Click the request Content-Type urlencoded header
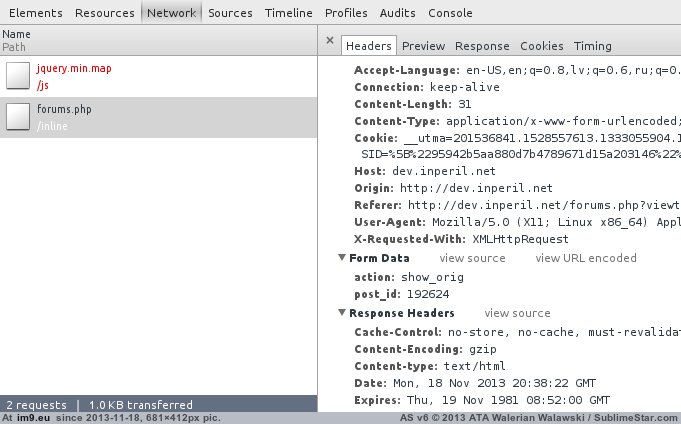This screenshot has width=681, height=424. click(x=517, y=121)
